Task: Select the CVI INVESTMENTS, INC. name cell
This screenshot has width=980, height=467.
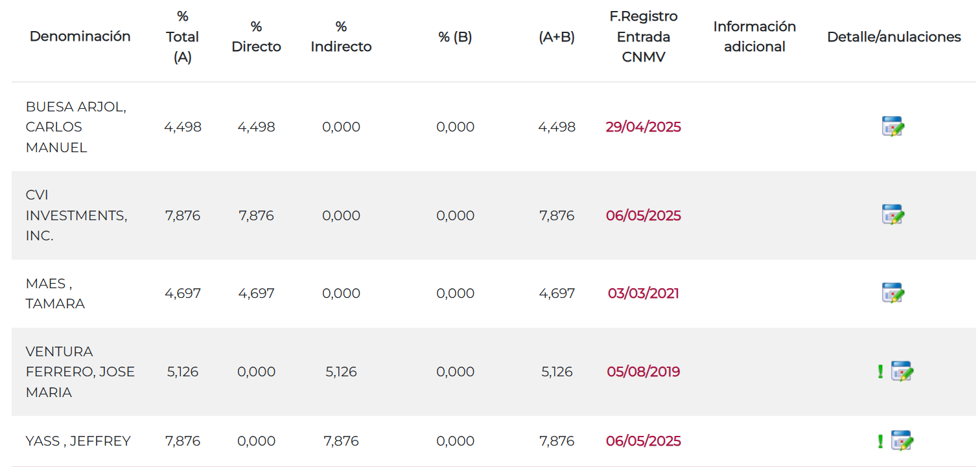Action: (x=76, y=216)
